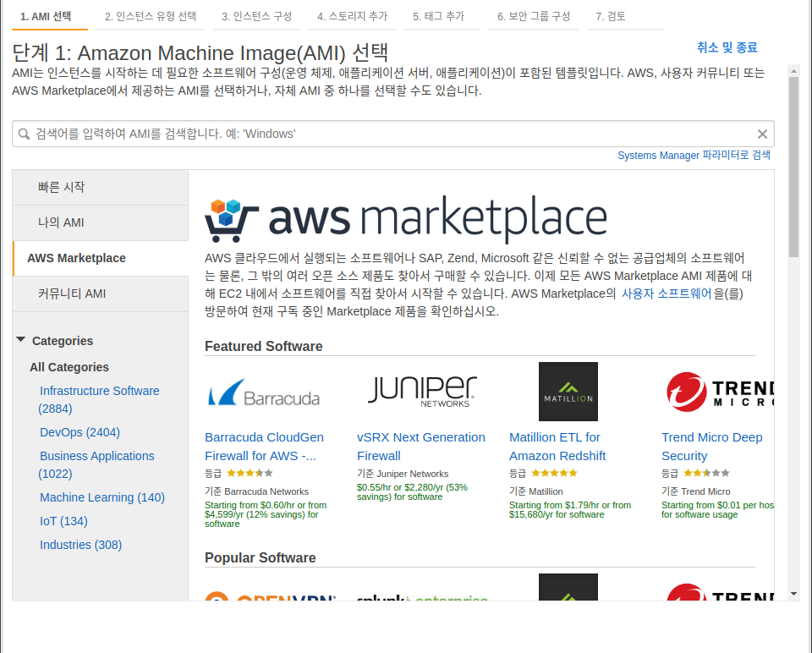Click 기준 Barracuda Networks vendor text
The height and width of the screenshot is (653, 812).
click(256, 491)
